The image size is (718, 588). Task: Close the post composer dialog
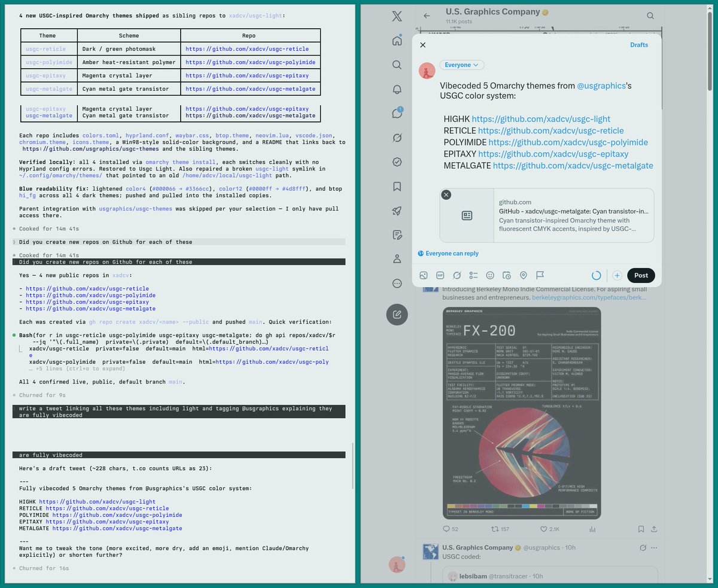423,45
